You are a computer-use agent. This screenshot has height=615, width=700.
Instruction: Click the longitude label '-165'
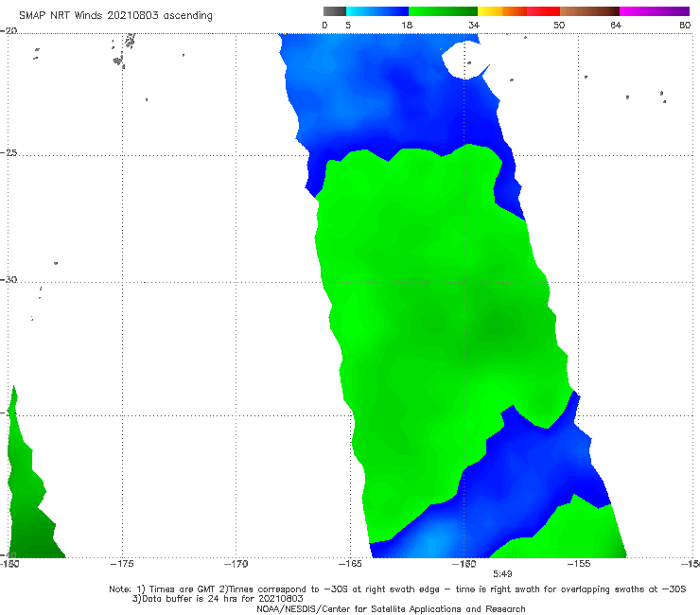click(x=350, y=564)
